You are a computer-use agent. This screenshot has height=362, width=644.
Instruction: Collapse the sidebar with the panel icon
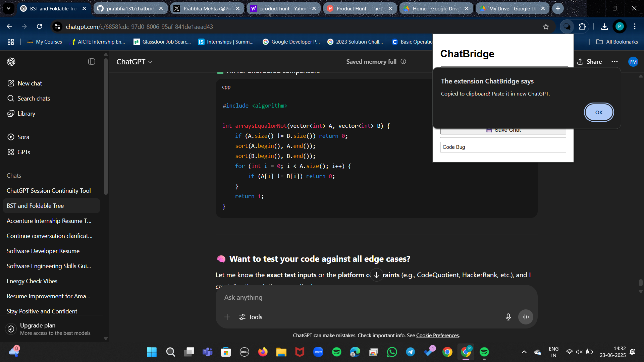pos(92,62)
